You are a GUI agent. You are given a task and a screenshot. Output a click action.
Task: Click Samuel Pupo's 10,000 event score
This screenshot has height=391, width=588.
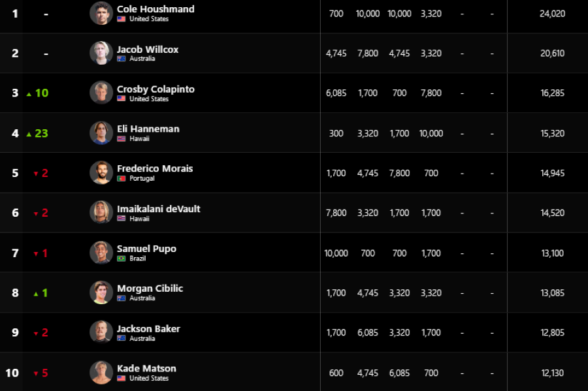coord(336,253)
